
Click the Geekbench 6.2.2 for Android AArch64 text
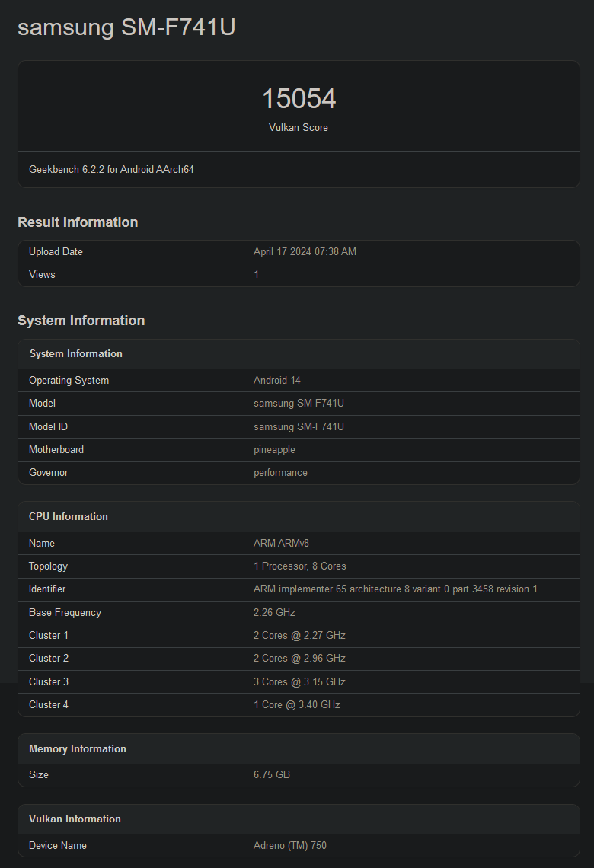coord(111,169)
